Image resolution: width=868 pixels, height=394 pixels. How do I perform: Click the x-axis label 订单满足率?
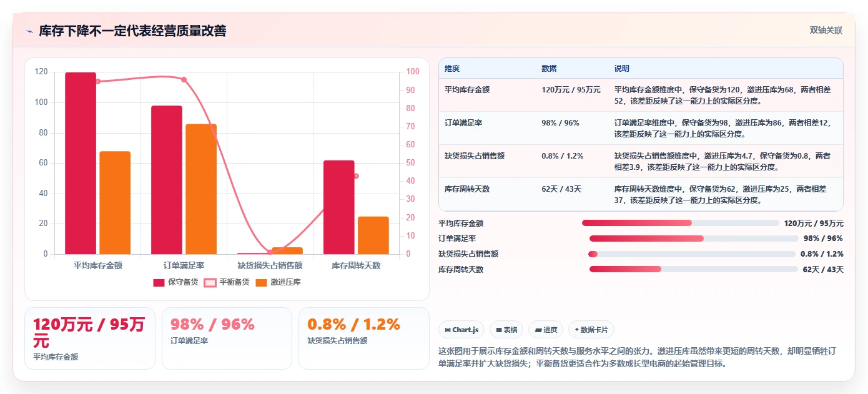point(184,265)
